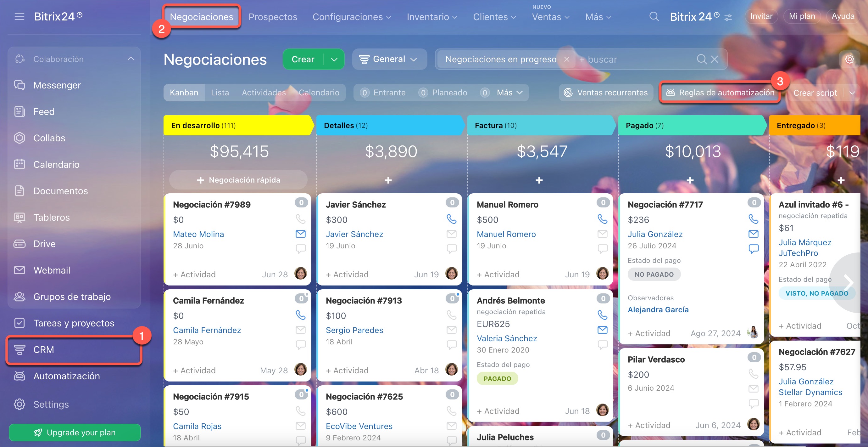Add deal with plus in Factura column

coord(539,180)
